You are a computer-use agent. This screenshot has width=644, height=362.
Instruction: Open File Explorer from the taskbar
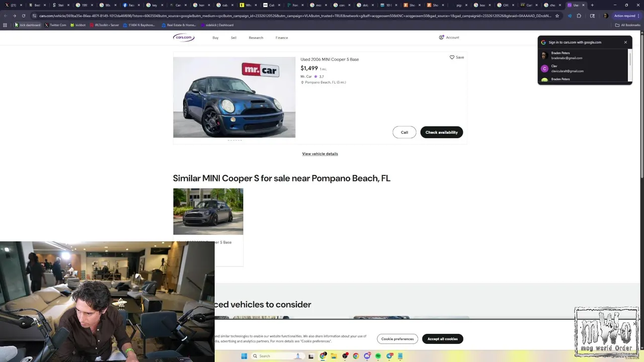click(x=334, y=356)
